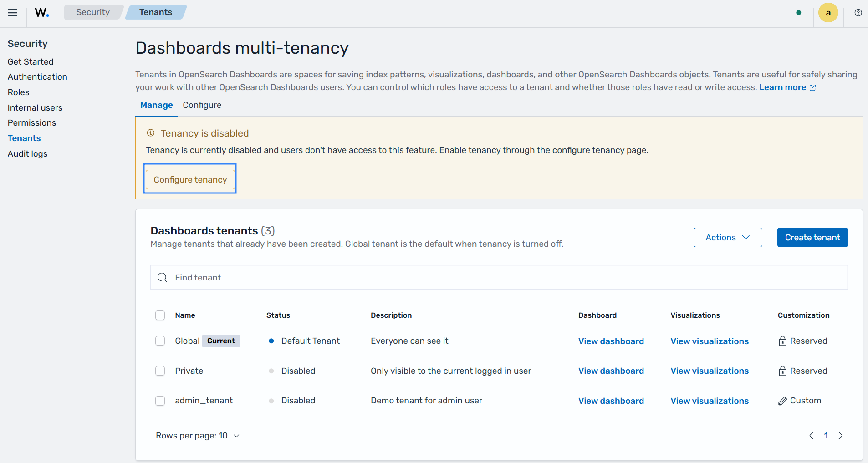Open Permissions in sidebar
868x463 pixels.
pyautogui.click(x=32, y=123)
